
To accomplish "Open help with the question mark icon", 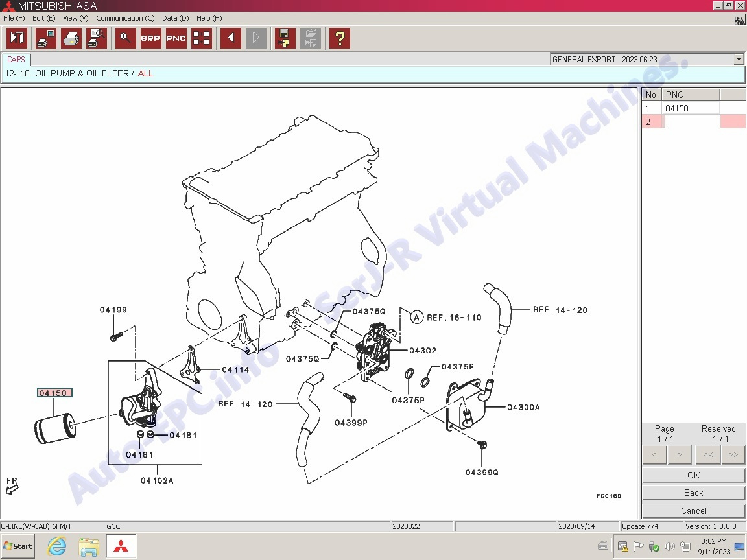I will (339, 38).
